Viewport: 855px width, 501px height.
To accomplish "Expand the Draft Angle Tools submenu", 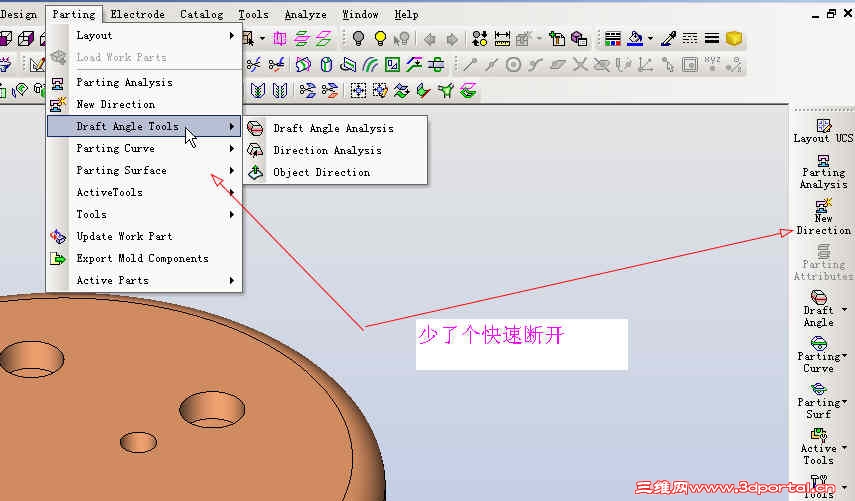I will click(144, 126).
